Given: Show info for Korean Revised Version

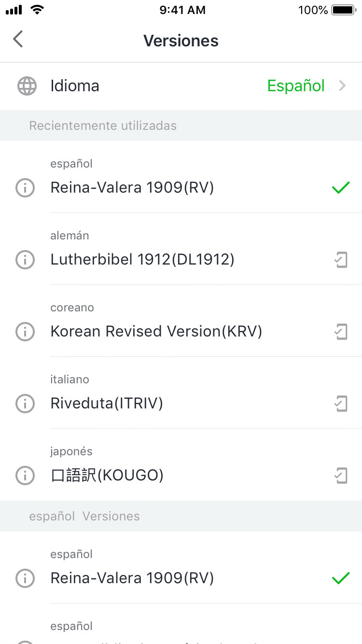Looking at the screenshot, I should [x=25, y=332].
